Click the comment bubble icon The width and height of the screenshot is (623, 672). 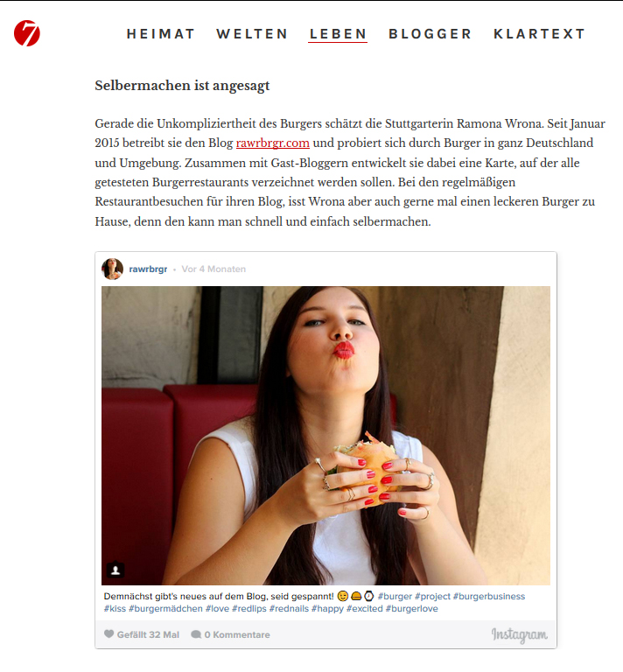196,634
